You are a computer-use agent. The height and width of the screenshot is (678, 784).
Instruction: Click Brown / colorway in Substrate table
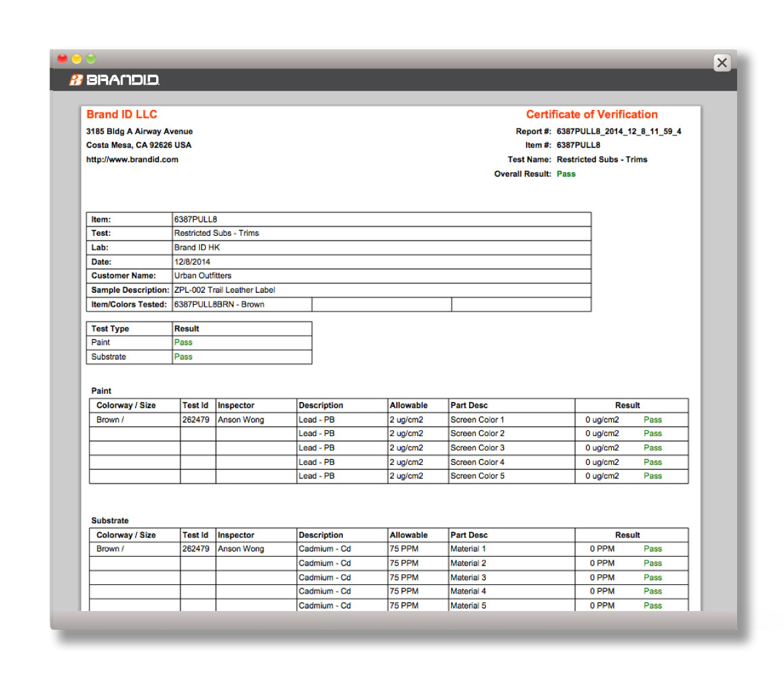point(110,549)
